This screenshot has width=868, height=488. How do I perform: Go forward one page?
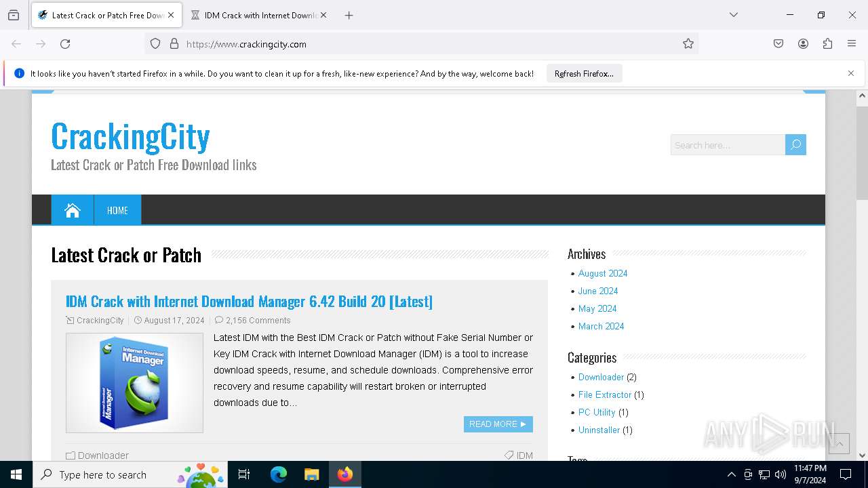point(41,44)
